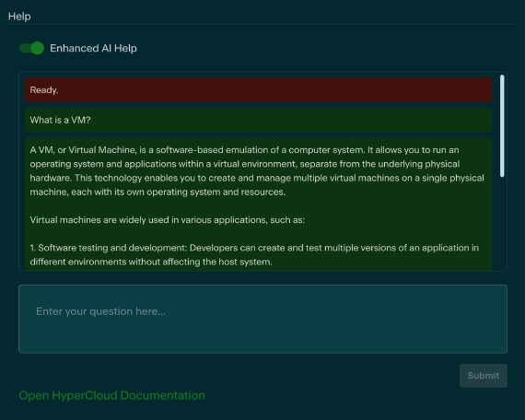Click the chat history scrollbar thumb
The image size is (525, 420).
click(502, 126)
